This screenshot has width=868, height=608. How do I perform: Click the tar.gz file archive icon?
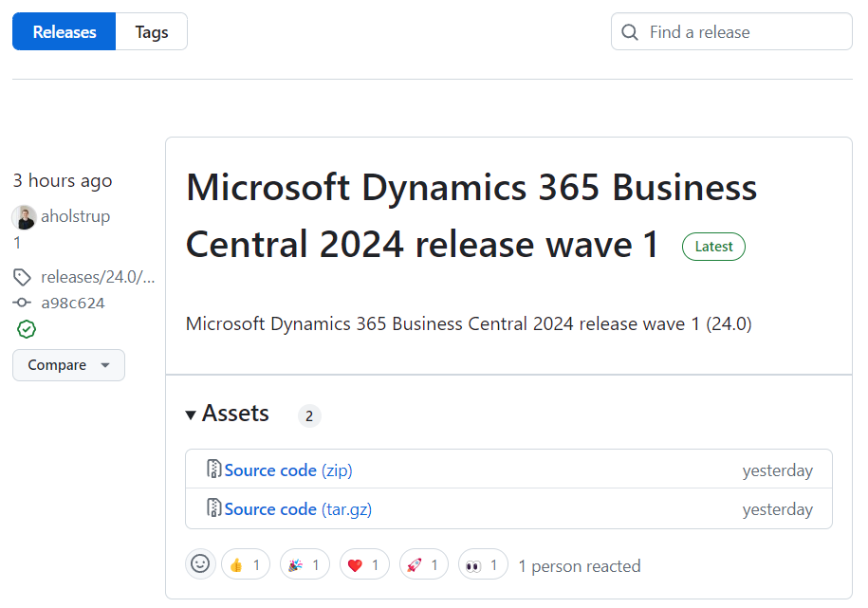(213, 507)
